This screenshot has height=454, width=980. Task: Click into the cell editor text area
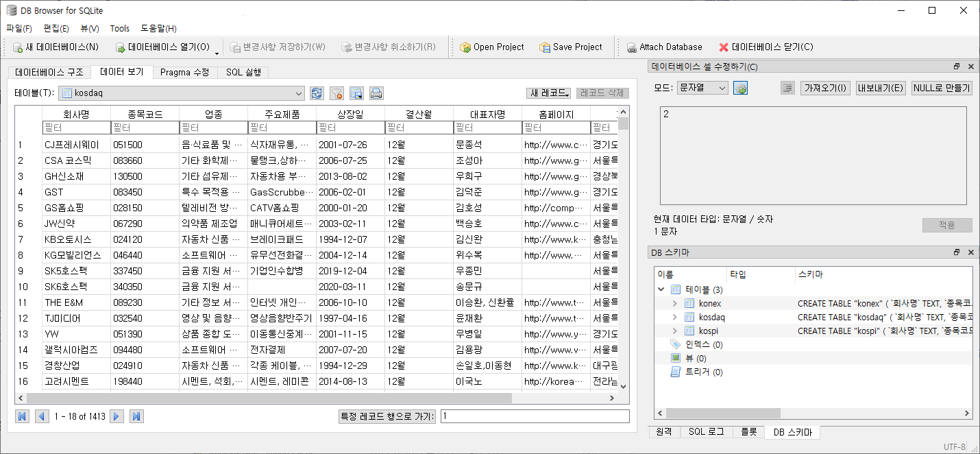point(813,155)
